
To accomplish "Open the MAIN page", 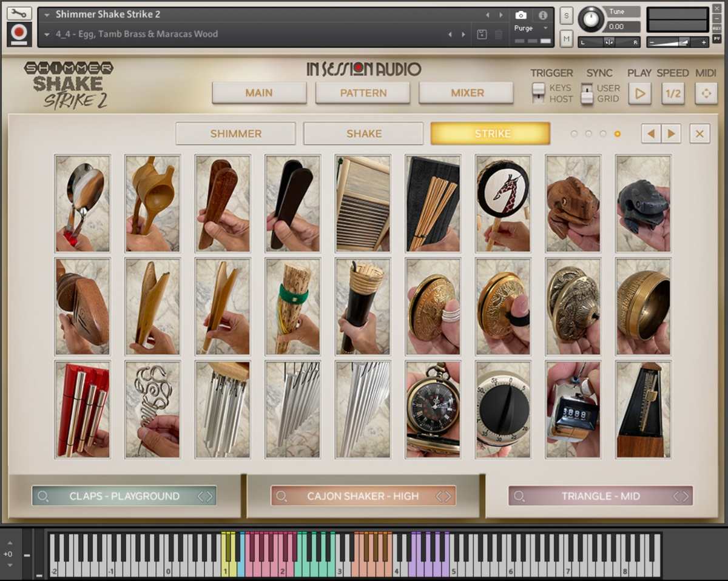I will tap(259, 93).
